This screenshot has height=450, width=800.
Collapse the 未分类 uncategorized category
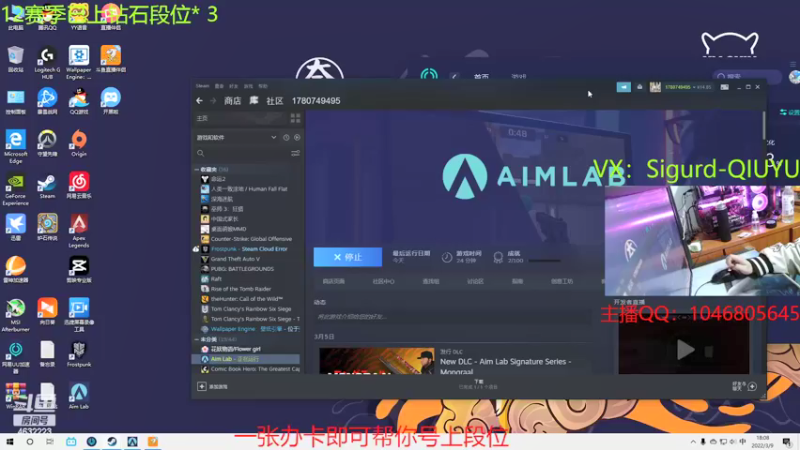[x=196, y=339]
